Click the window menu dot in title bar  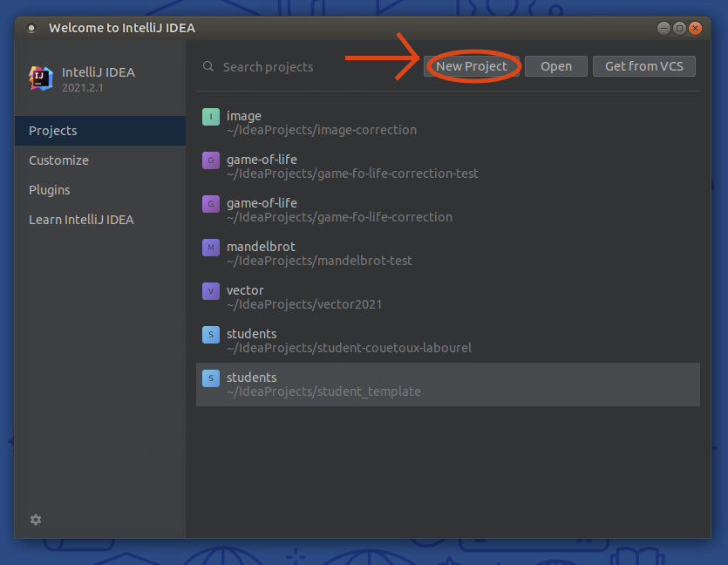31,28
